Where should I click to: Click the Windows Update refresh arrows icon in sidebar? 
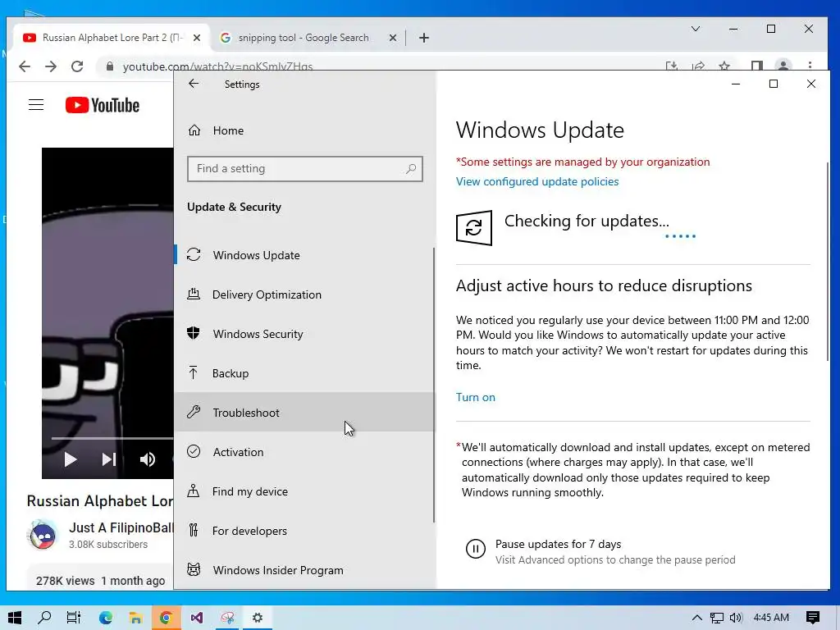194,254
